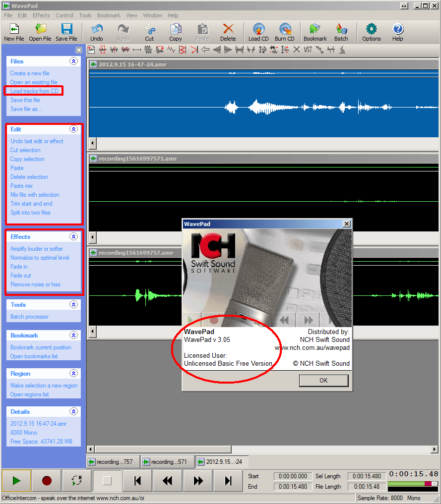The height and width of the screenshot is (504, 441).
Task: Click the X-shaped icon in effects toolbar
Action: click(x=297, y=50)
